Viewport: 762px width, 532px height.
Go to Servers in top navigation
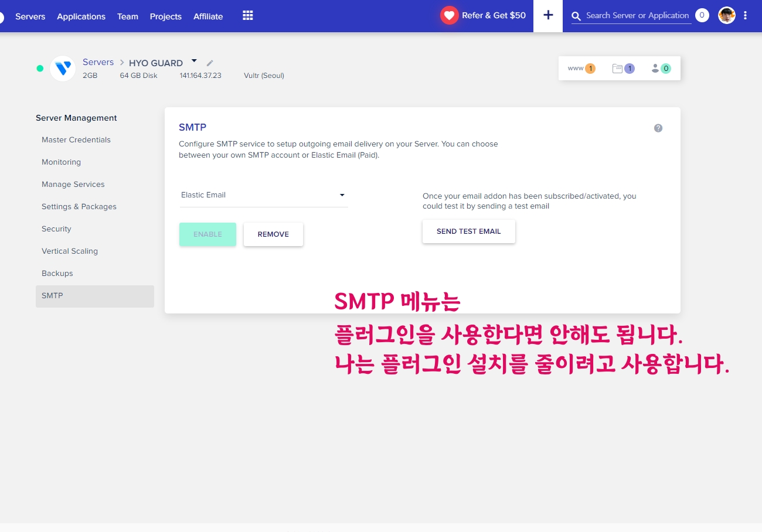pyautogui.click(x=30, y=16)
